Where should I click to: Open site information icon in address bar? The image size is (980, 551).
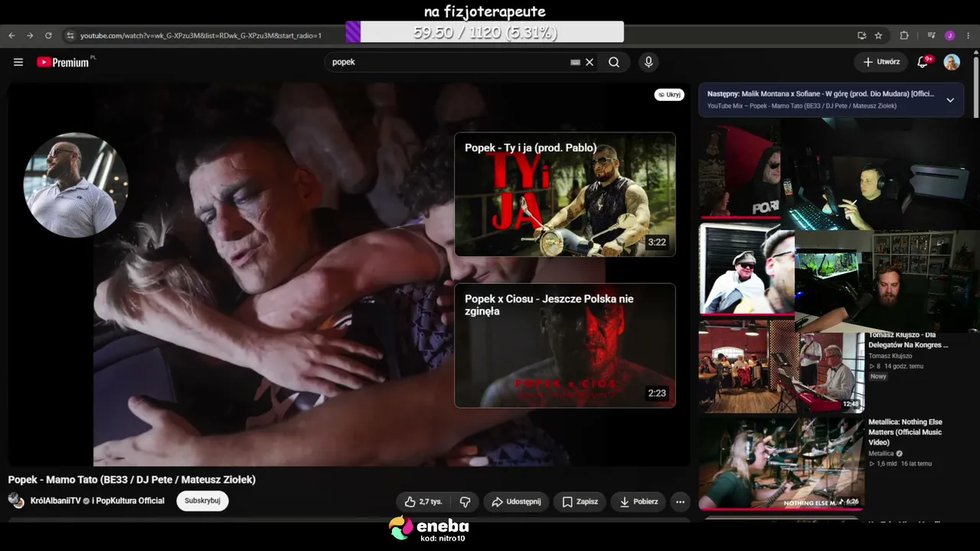pos(70,35)
